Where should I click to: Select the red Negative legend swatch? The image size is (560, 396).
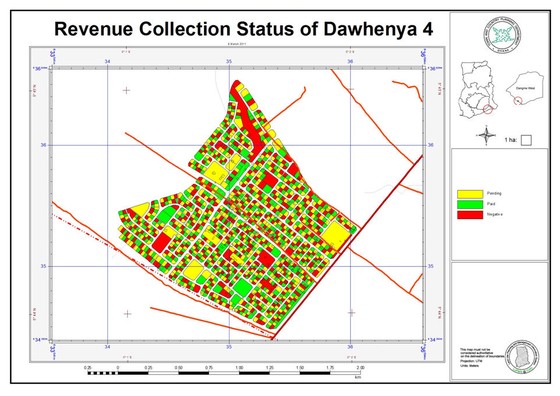coord(470,215)
